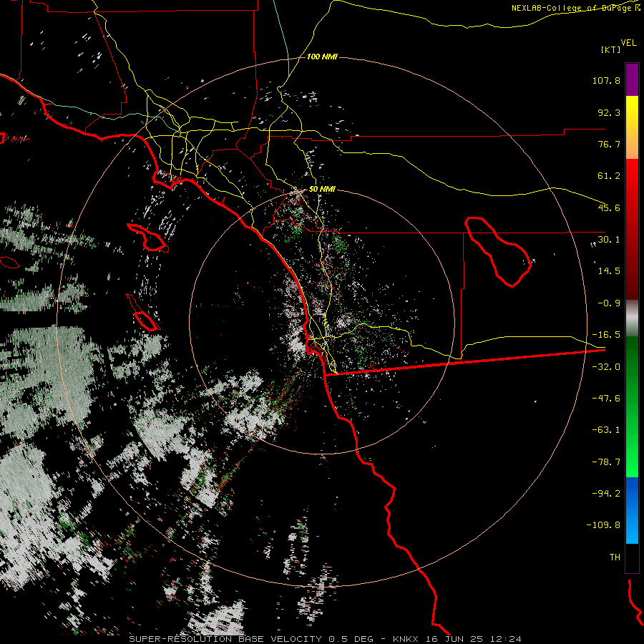Image resolution: width=644 pixels, height=644 pixels.
Task: Click the -109.8 scale value
Action: [603, 525]
